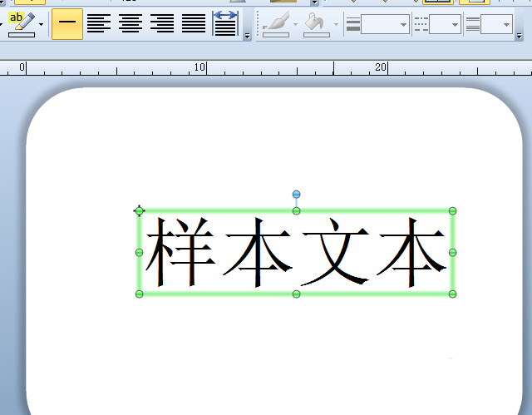Click the right-middle handle of text box
This screenshot has width=532, height=415.
pos(452,253)
